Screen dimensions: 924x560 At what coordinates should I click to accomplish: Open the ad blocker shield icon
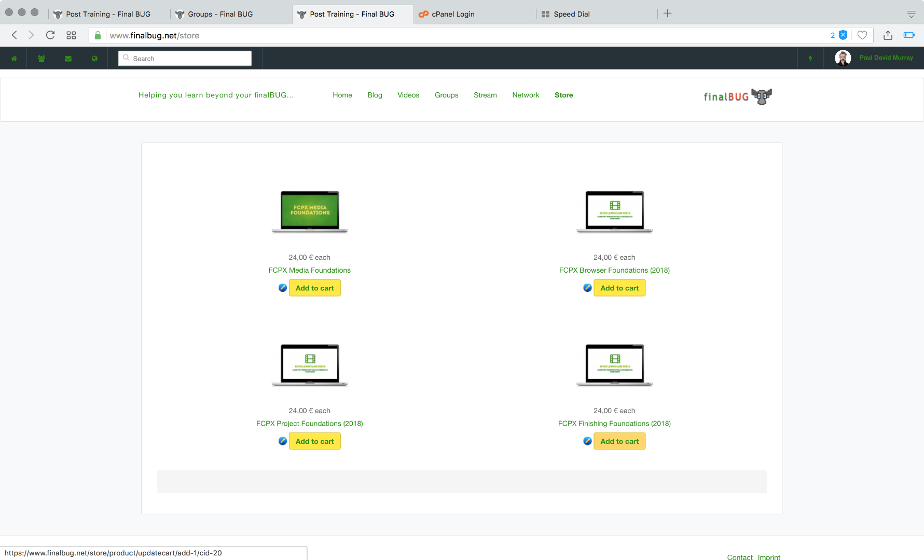click(843, 35)
